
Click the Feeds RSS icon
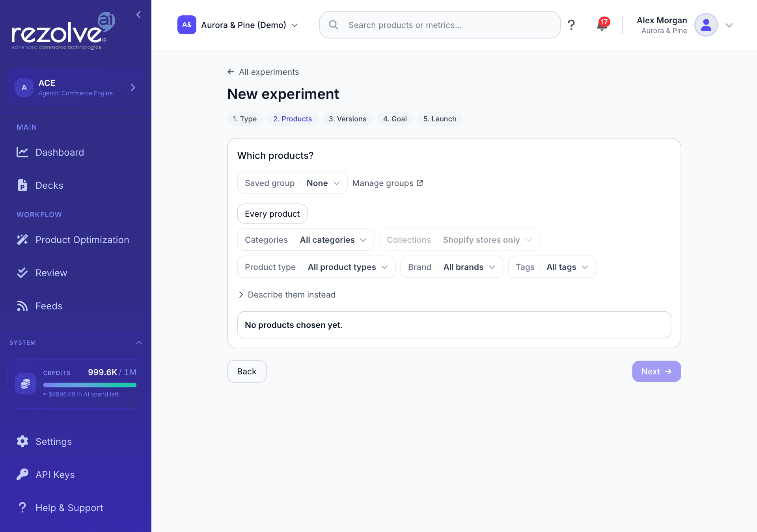coord(22,306)
